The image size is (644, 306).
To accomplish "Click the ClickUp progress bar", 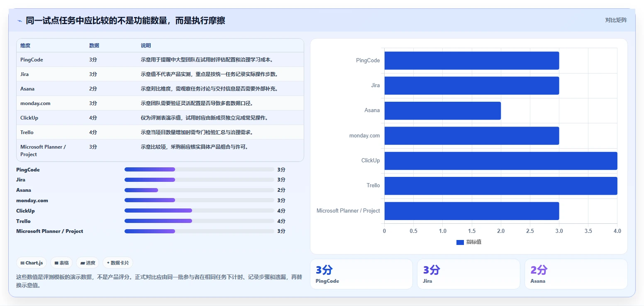I will (x=199, y=211).
